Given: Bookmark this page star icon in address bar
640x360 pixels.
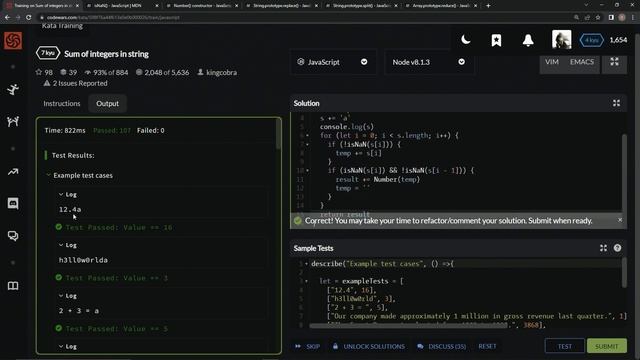Looking at the screenshot, I should [x=598, y=18].
